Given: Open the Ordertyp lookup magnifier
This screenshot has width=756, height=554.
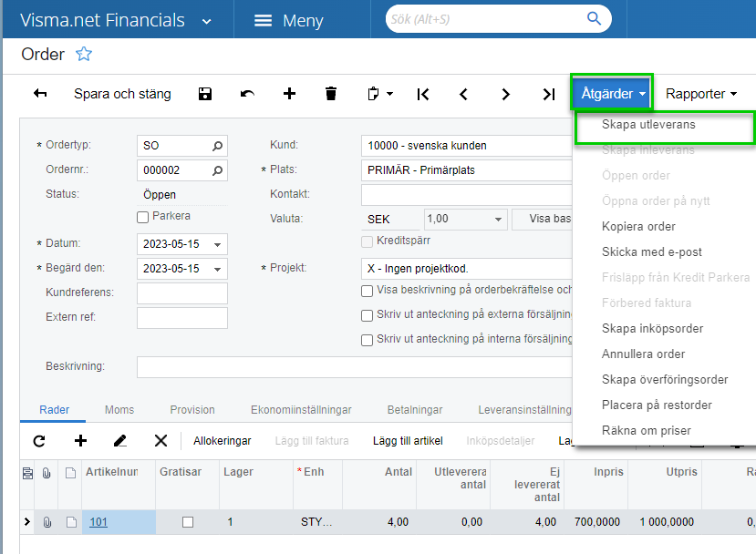Looking at the screenshot, I should (217, 146).
